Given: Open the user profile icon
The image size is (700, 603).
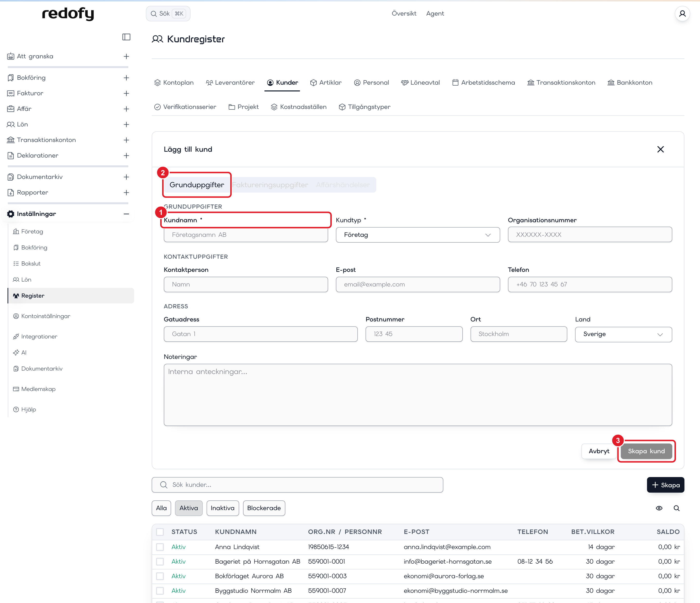Looking at the screenshot, I should pyautogui.click(x=682, y=14).
